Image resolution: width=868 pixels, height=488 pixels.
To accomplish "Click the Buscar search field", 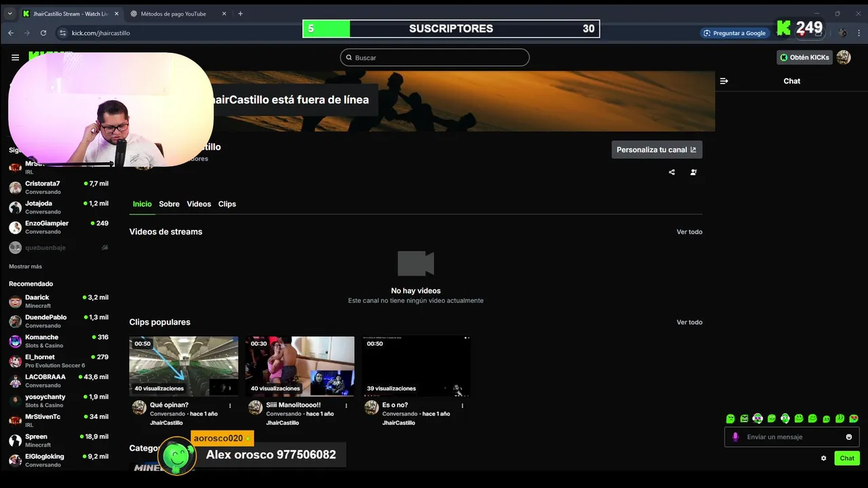I will pos(435,58).
